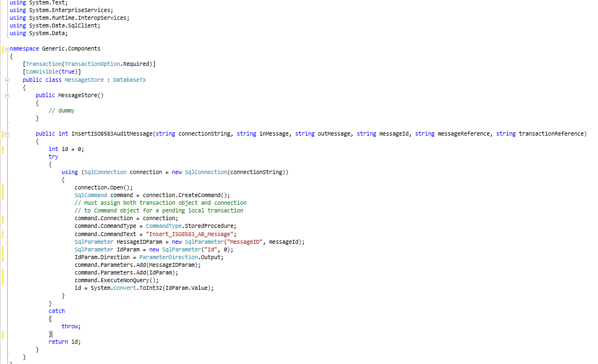Click the 'InsertISO8583AuditMessage' method name
Image resolution: width=598 pixels, height=364 pixels.
[111, 134]
